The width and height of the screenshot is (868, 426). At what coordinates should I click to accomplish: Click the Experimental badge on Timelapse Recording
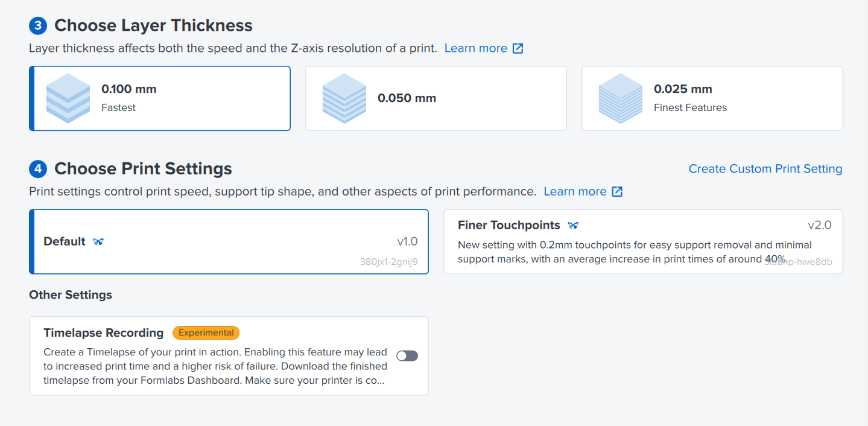click(206, 332)
